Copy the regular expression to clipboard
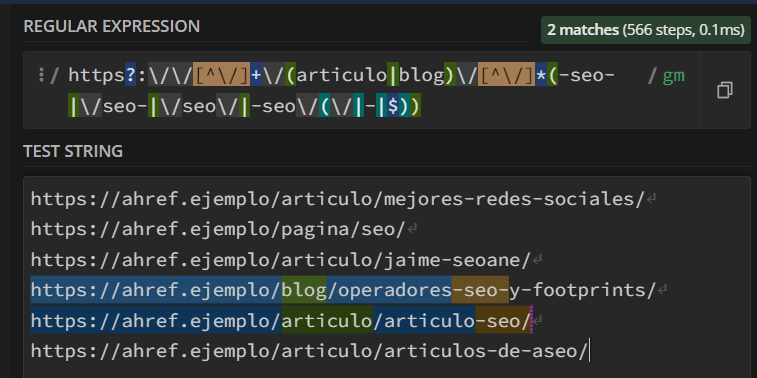The height and width of the screenshot is (378, 757). [724, 90]
